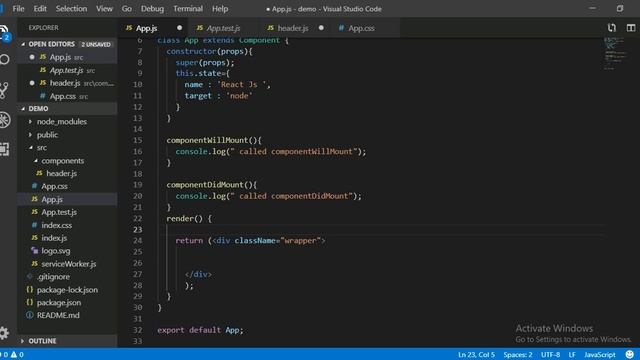Expand the Outline section

point(22,341)
